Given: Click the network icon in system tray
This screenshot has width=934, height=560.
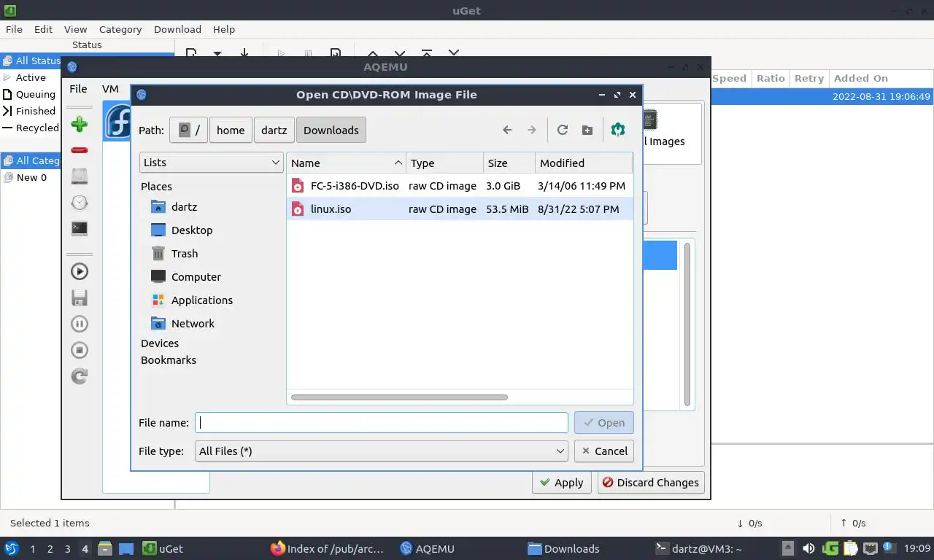Looking at the screenshot, I should [871, 548].
